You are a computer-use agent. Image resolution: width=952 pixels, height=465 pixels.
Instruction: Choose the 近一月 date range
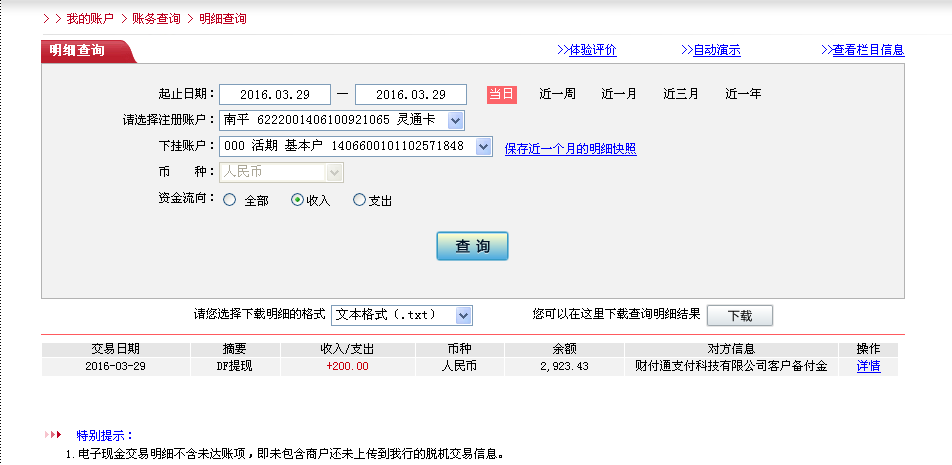[618, 94]
